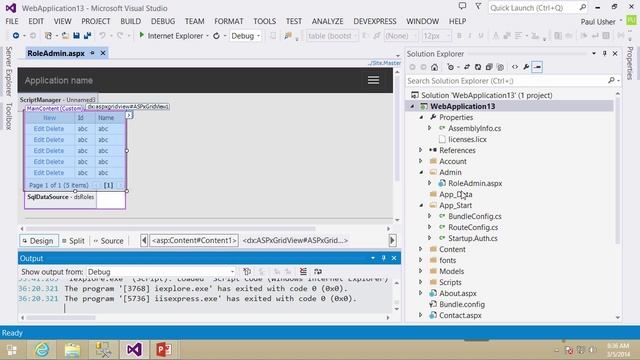640x360 pixels.
Task: Open the feedback speech bubble icon
Action: [462, 6]
